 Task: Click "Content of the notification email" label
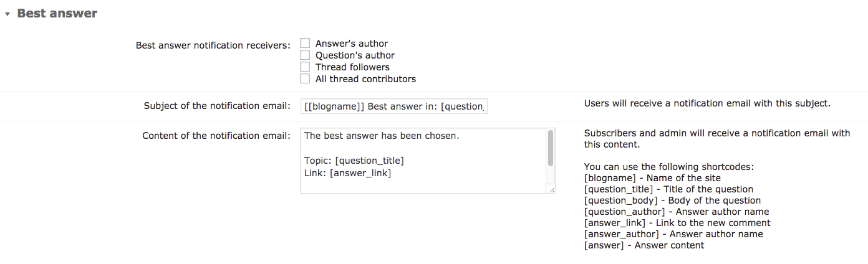216,136
